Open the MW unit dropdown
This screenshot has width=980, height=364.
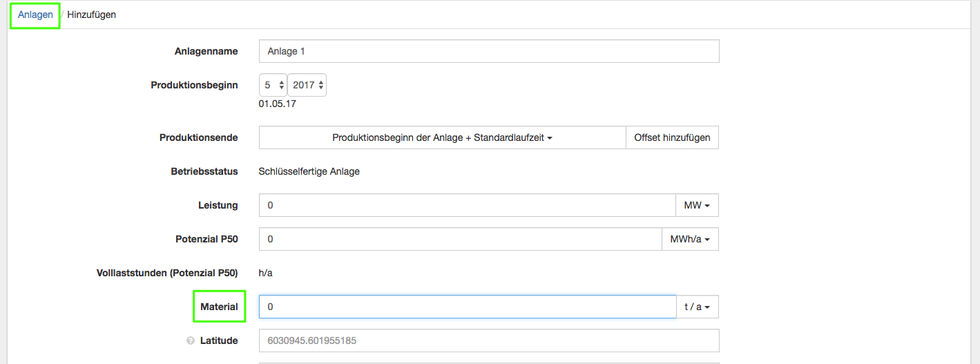pyautogui.click(x=697, y=205)
